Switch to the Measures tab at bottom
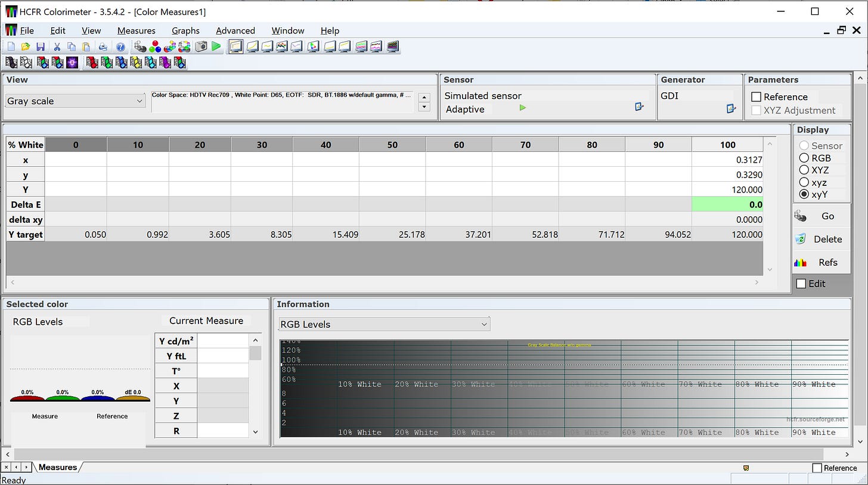This screenshot has height=485, width=868. click(x=58, y=467)
